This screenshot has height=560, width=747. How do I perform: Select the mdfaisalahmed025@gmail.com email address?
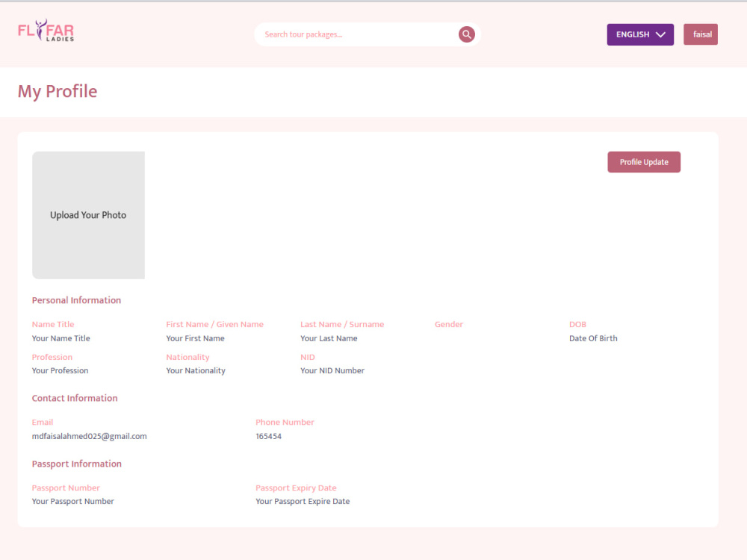[90, 436]
